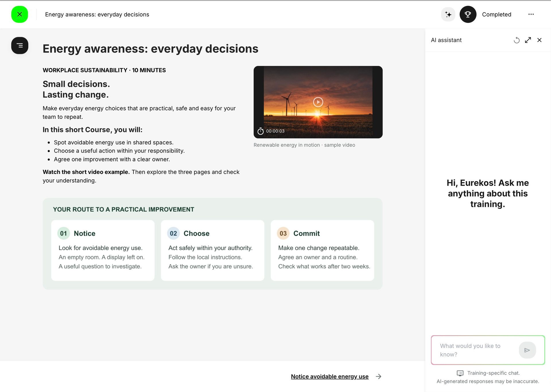Click 'Check what works after two weeks.' line

coord(324,267)
